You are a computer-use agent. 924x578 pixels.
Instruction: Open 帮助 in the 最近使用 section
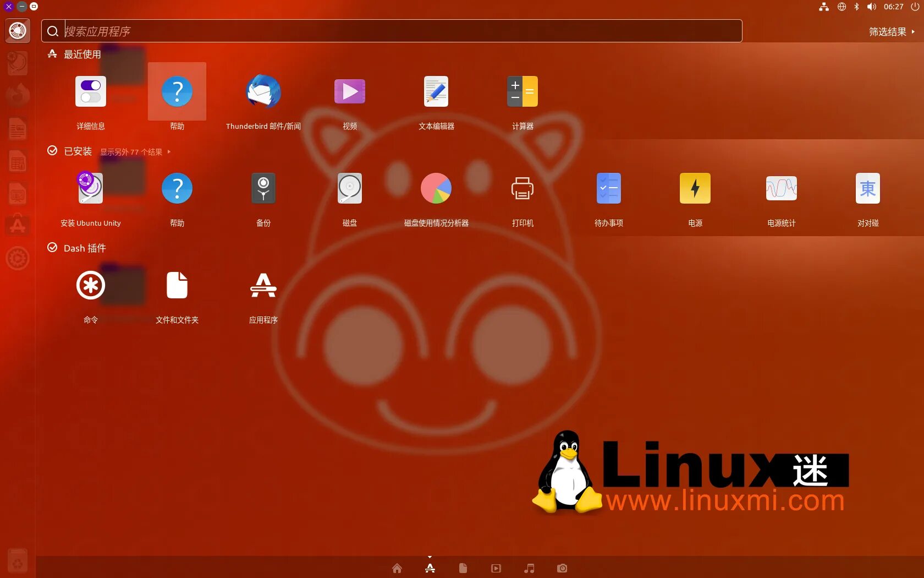177,92
